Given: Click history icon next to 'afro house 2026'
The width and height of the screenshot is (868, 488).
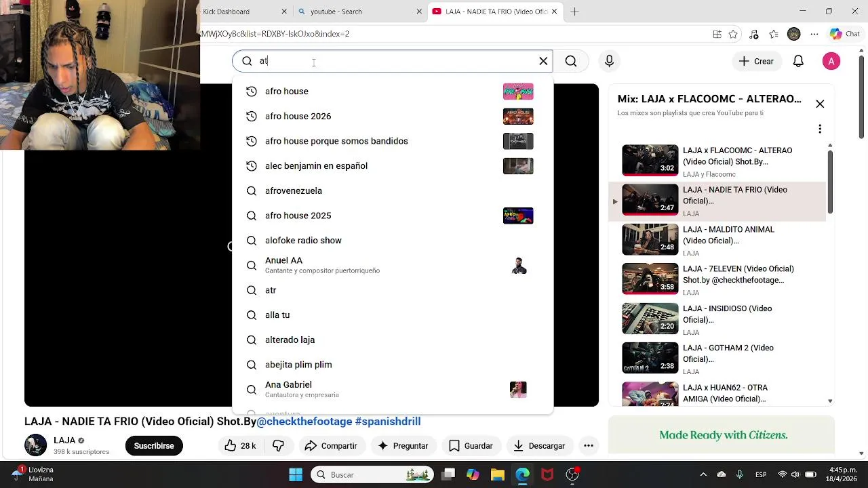Looking at the screenshot, I should point(252,117).
